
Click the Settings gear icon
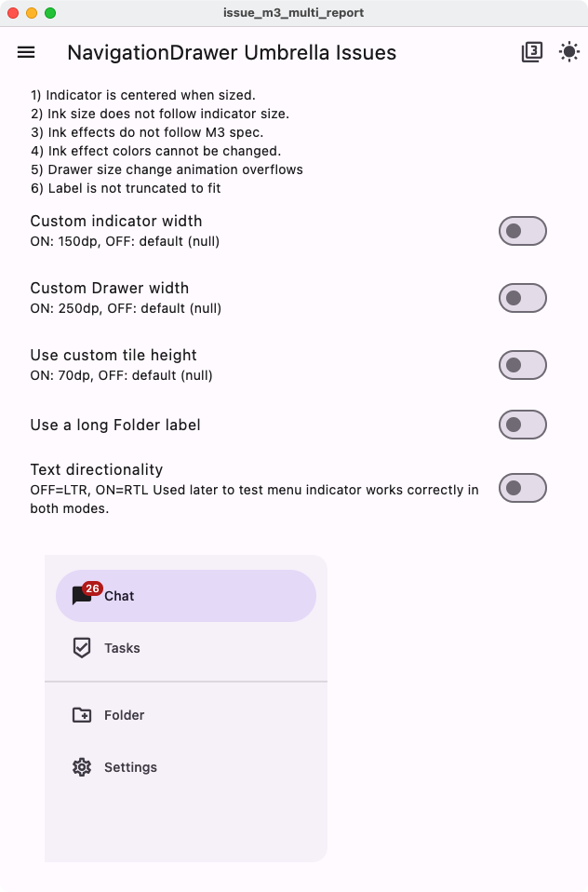(82, 767)
